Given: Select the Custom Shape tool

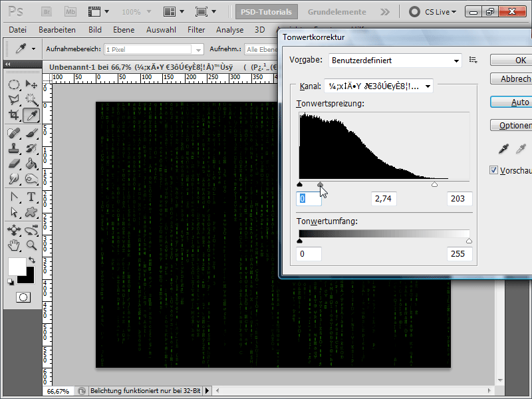Looking at the screenshot, I should coord(31,212).
